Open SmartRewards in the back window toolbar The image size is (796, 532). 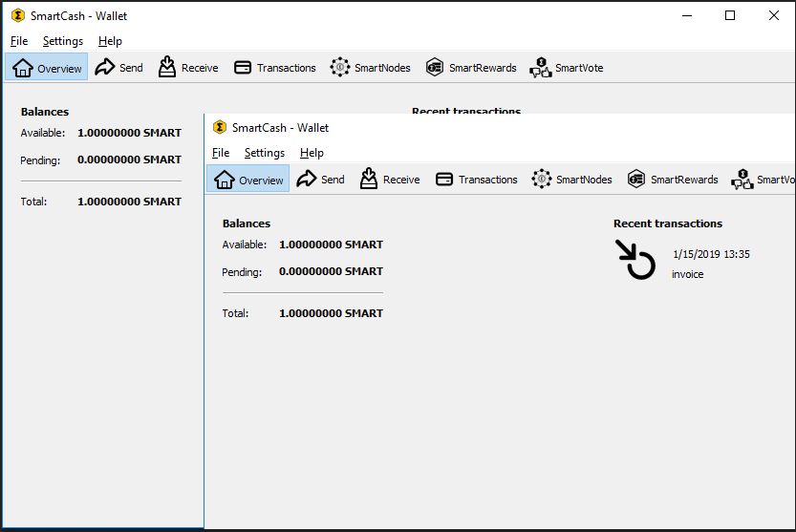click(x=471, y=68)
